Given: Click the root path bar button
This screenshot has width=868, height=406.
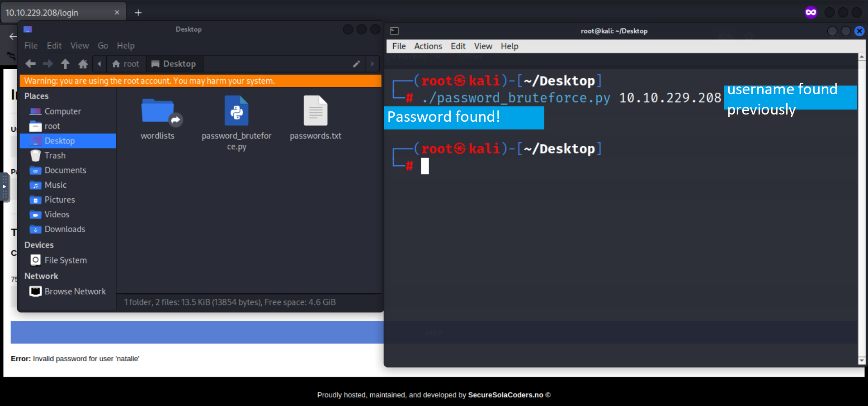Looking at the screenshot, I should pos(126,64).
